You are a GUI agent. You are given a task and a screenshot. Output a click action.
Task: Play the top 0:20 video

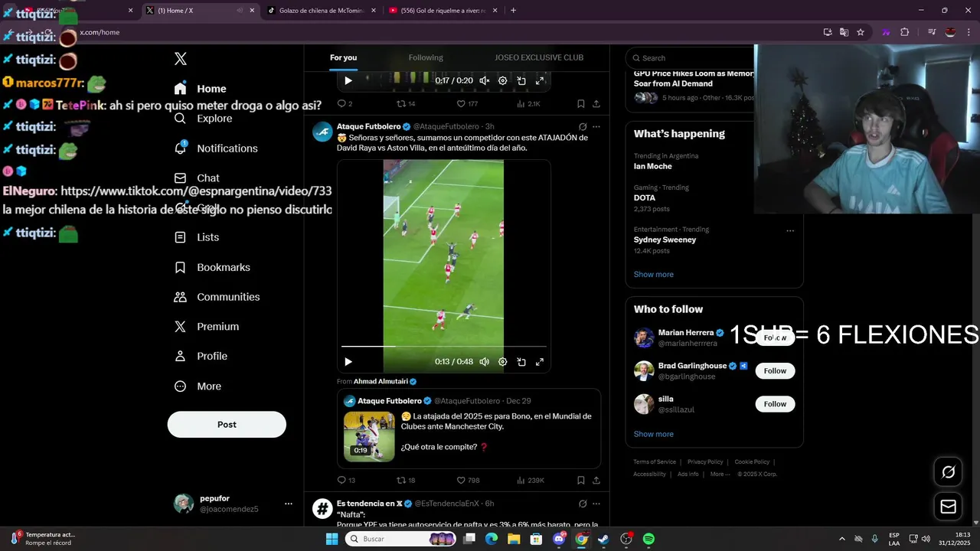click(348, 80)
